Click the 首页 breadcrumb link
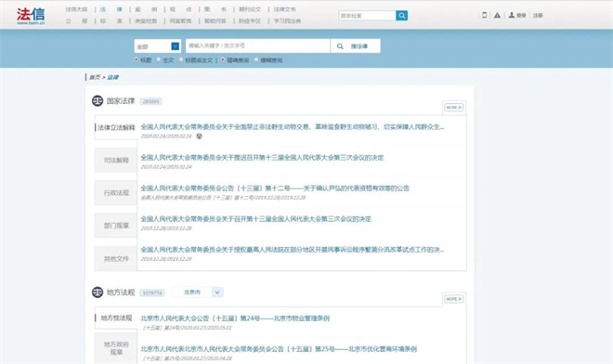 (x=94, y=77)
